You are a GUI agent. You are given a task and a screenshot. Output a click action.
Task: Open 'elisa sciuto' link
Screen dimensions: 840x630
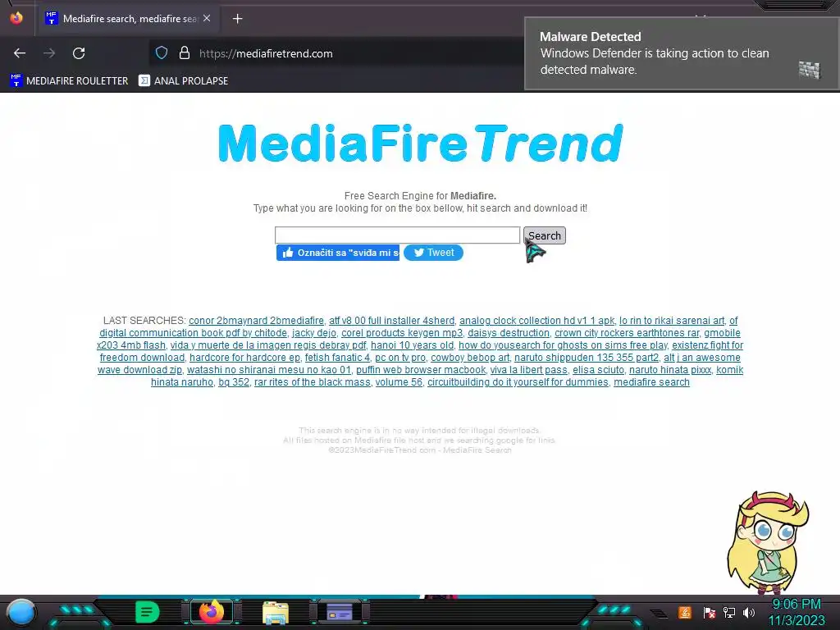(598, 370)
